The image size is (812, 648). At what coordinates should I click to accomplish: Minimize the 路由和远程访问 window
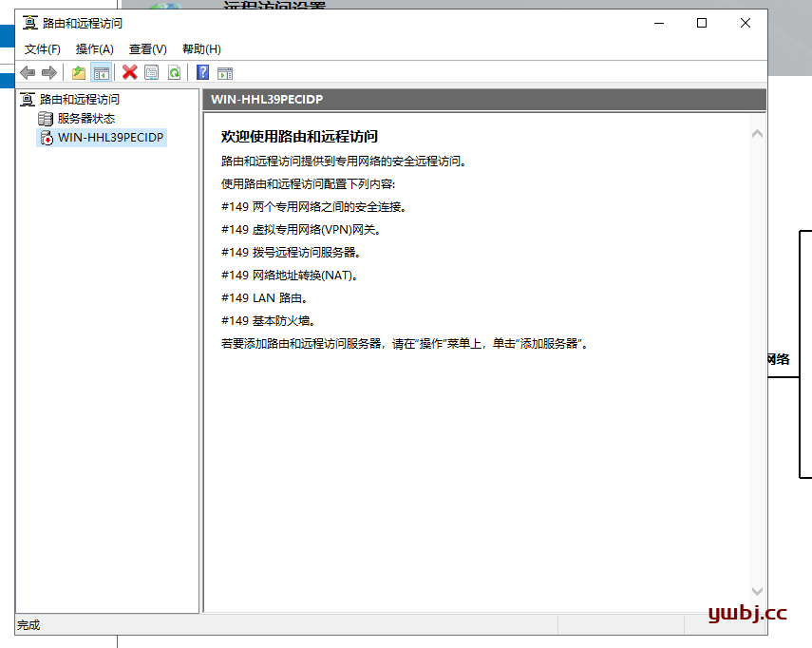[x=659, y=23]
